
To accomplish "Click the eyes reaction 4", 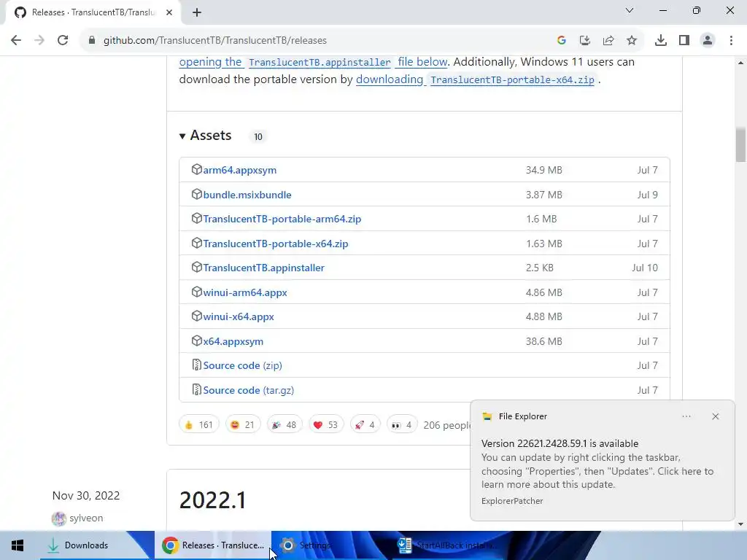I will click(402, 424).
